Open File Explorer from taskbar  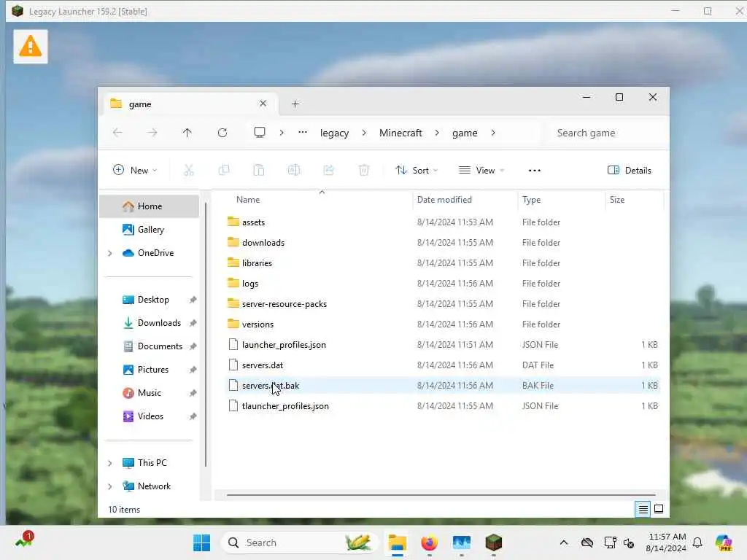[398, 542]
